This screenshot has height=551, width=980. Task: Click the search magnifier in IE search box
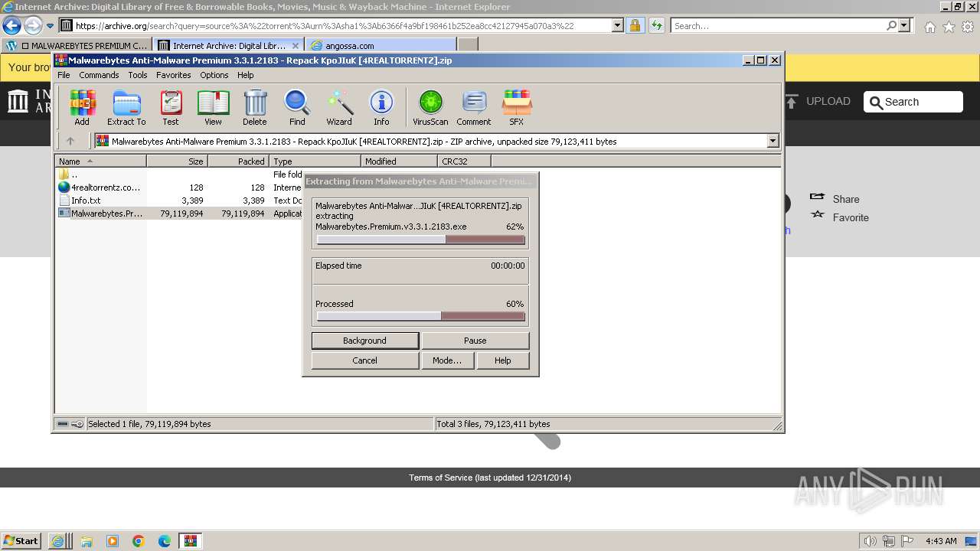pos(891,26)
